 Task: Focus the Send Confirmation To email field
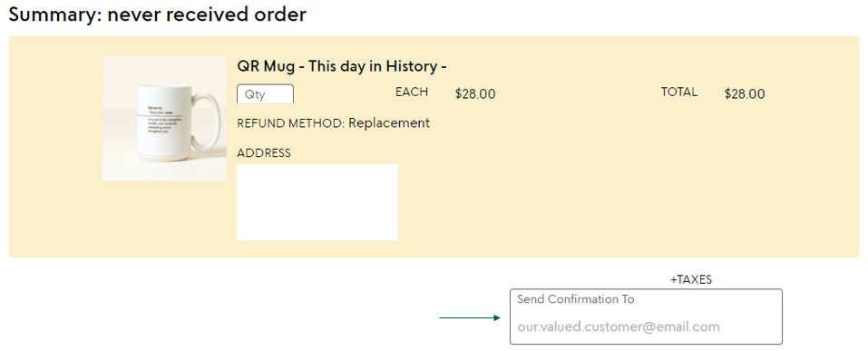(646, 317)
